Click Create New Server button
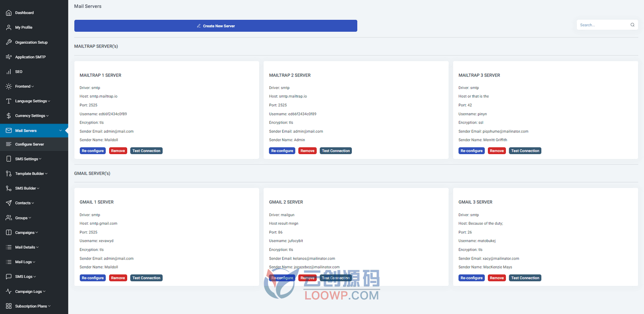The width and height of the screenshot is (644, 314). [216, 26]
